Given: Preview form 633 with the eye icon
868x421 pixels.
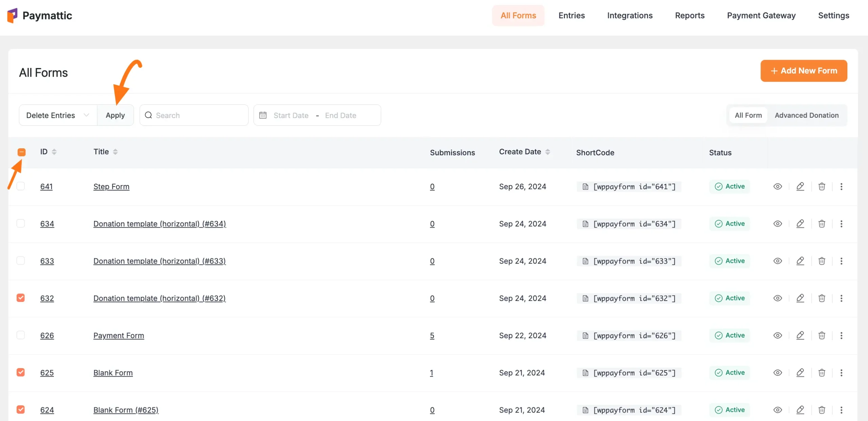Looking at the screenshot, I should [x=777, y=261].
